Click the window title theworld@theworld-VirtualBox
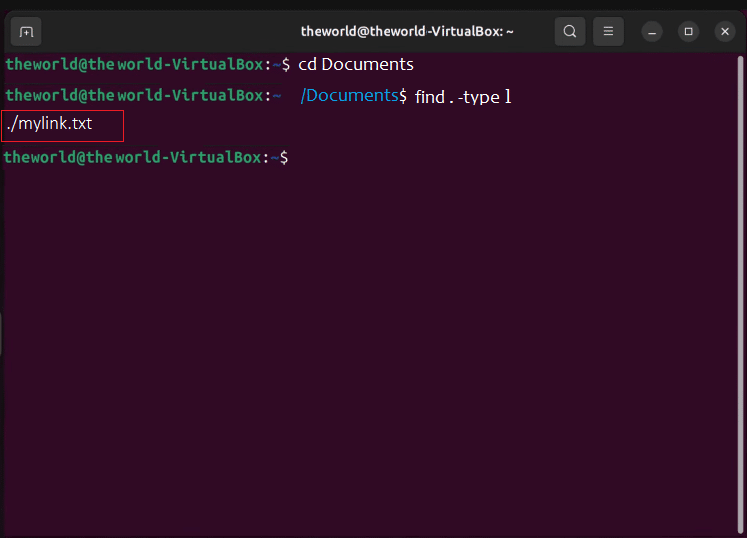Screen dimensions: 748x540 coord(407,31)
